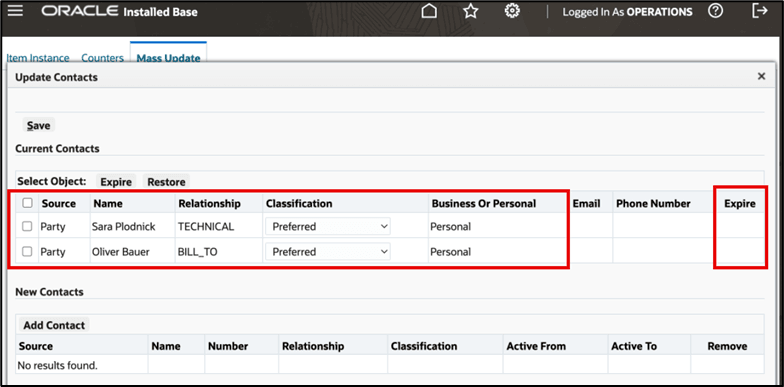Click Classification header in New Contacts table

point(424,346)
